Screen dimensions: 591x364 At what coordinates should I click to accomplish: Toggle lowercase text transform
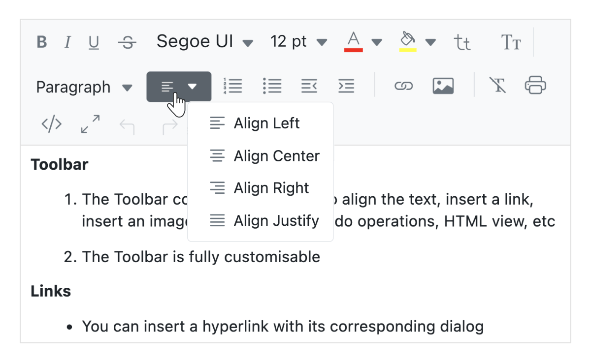[x=462, y=43]
